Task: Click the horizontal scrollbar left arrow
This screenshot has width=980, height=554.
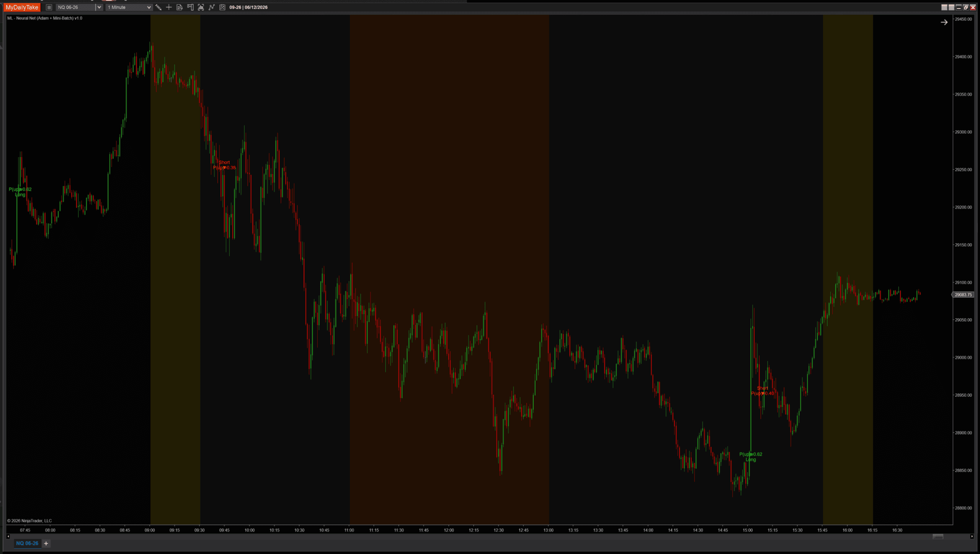Action: (8, 536)
